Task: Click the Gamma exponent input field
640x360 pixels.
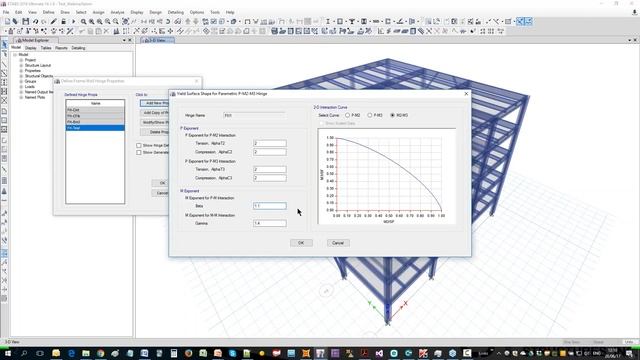Action: tap(270, 223)
